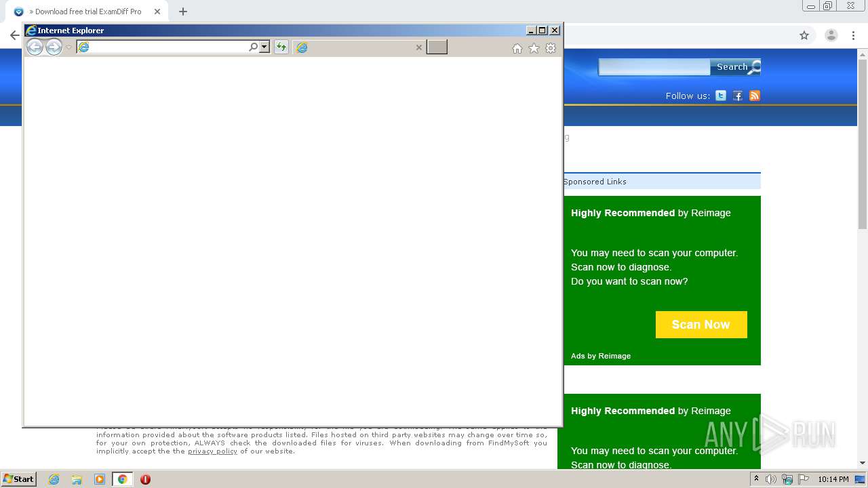This screenshot has height=488, width=868.
Task: Go forward in Internet Explorer window
Action: (54, 47)
